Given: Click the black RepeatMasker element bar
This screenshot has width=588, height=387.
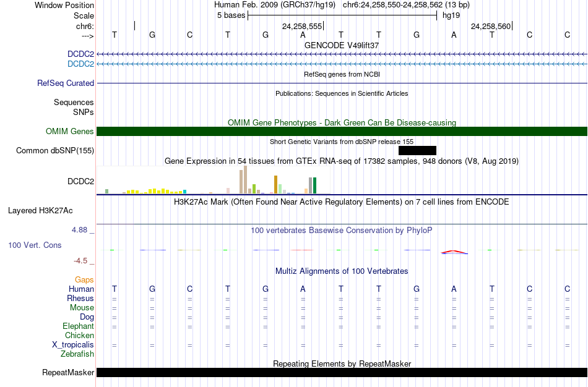Looking at the screenshot, I should point(342,372).
